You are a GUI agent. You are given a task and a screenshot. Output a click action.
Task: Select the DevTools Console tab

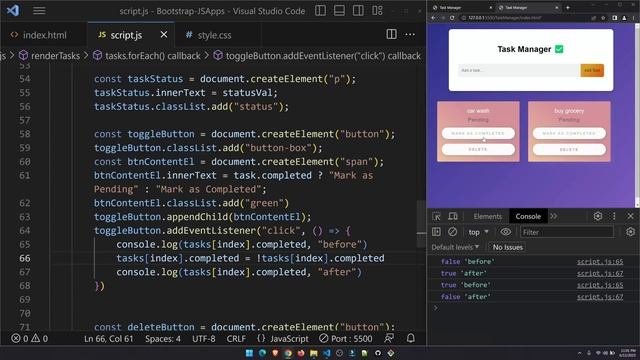pos(528,217)
